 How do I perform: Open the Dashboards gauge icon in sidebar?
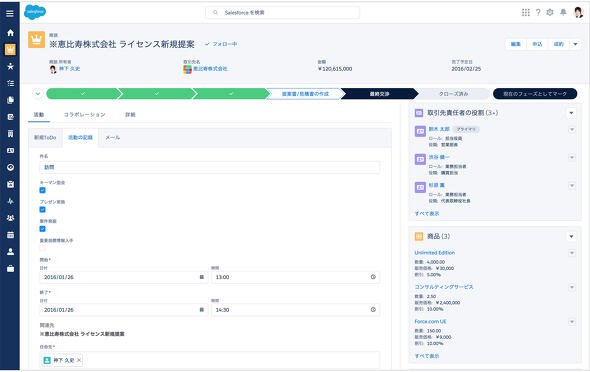point(10,167)
